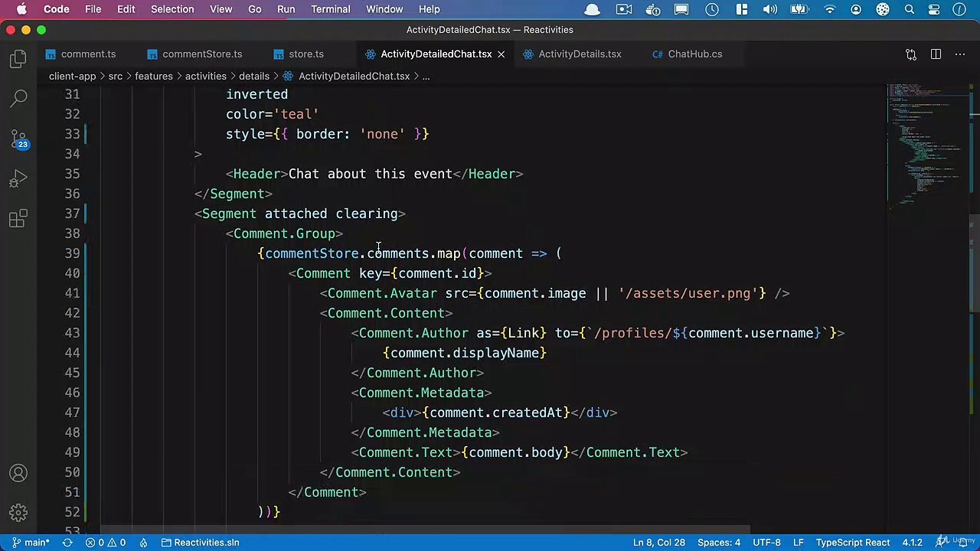This screenshot has width=980, height=551.
Task: Open macOS Spotlight search icon
Action: pyautogui.click(x=910, y=9)
